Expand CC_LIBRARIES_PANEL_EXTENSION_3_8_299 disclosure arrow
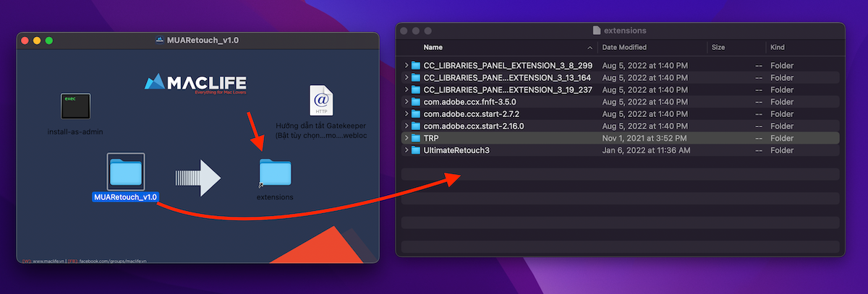 [407, 66]
